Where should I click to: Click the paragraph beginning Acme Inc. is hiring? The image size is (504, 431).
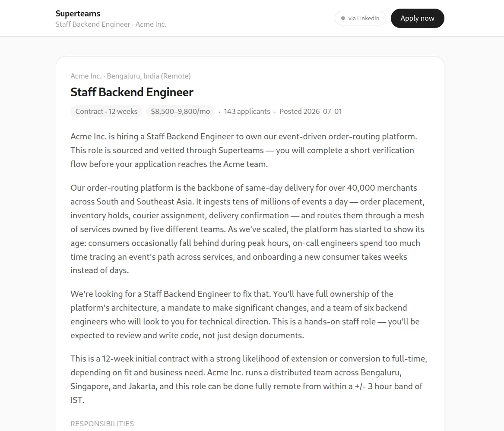click(244, 150)
